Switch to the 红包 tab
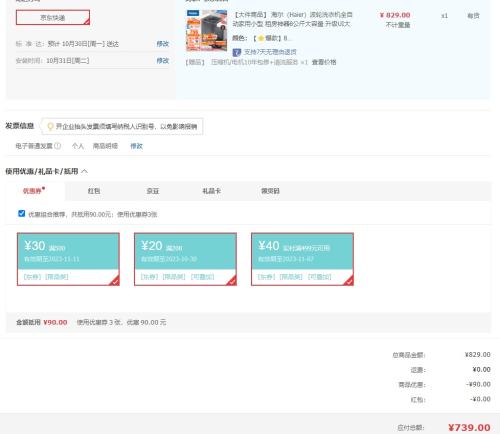The width and height of the screenshot is (500, 434). pos(94,191)
